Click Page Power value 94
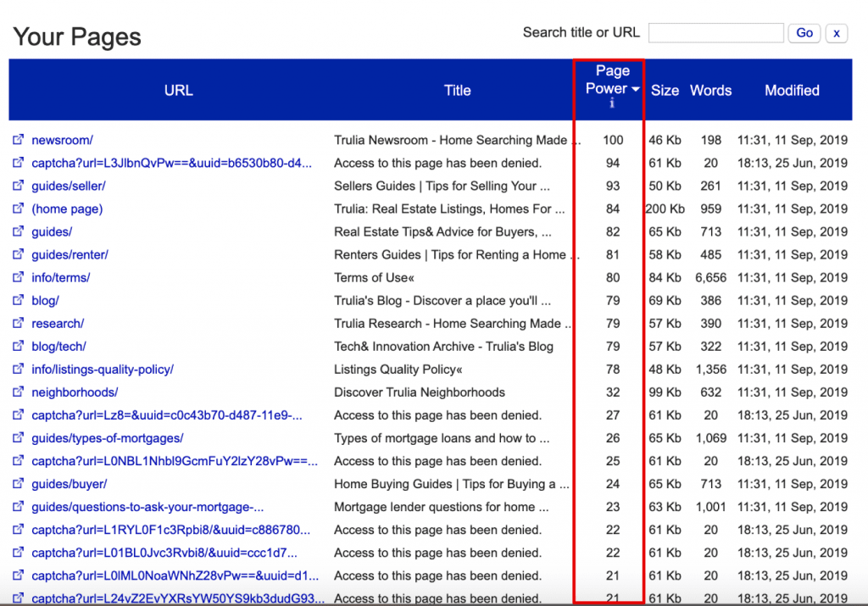This screenshot has height=606, width=868. click(x=613, y=164)
